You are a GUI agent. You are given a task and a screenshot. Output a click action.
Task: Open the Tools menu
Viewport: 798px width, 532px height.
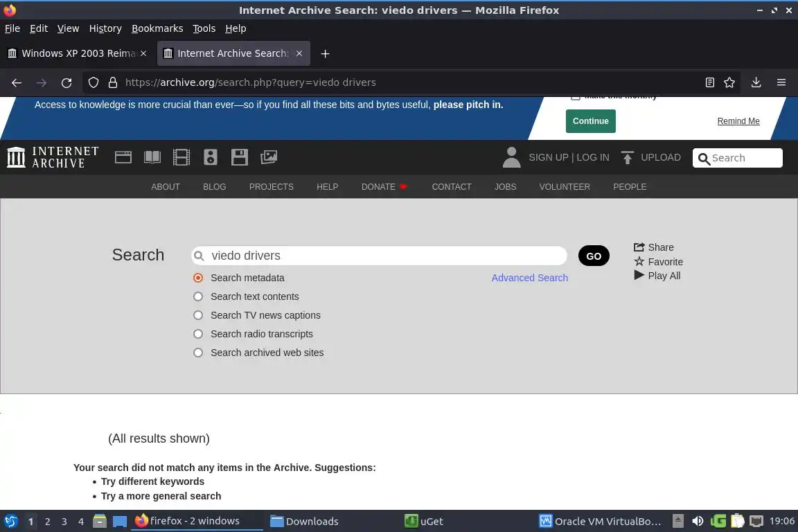pyautogui.click(x=204, y=28)
